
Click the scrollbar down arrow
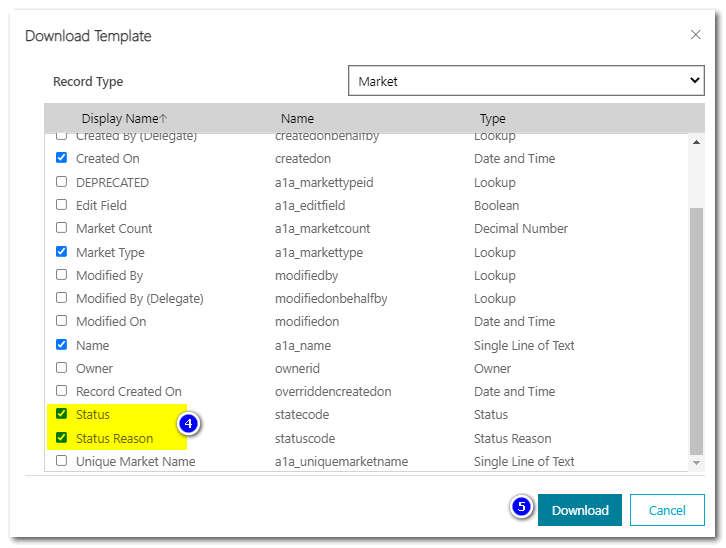pyautogui.click(x=697, y=463)
